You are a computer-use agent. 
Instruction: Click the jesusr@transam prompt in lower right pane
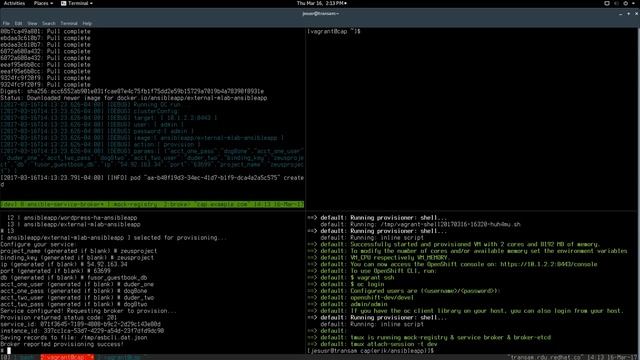371,351
